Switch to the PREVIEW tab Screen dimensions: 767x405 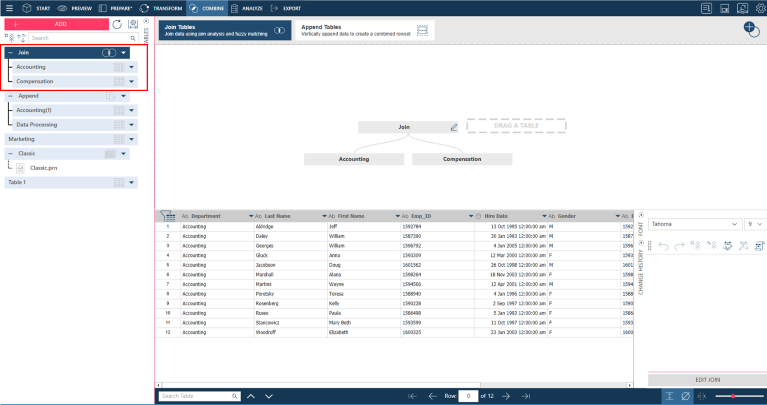click(74, 8)
